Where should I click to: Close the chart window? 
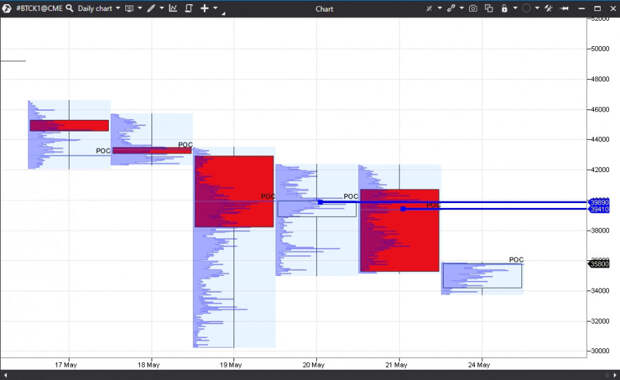point(612,8)
